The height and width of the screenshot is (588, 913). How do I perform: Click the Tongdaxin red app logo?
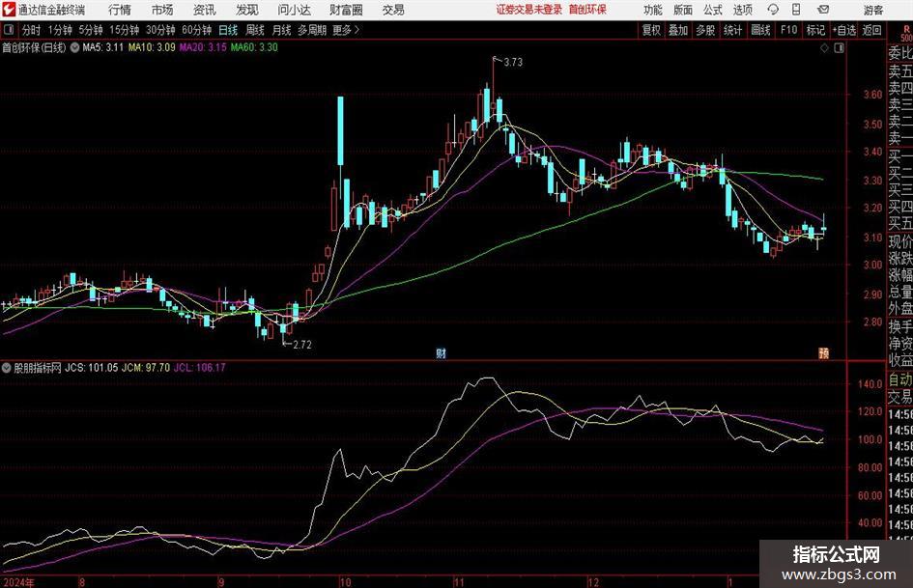9,10
